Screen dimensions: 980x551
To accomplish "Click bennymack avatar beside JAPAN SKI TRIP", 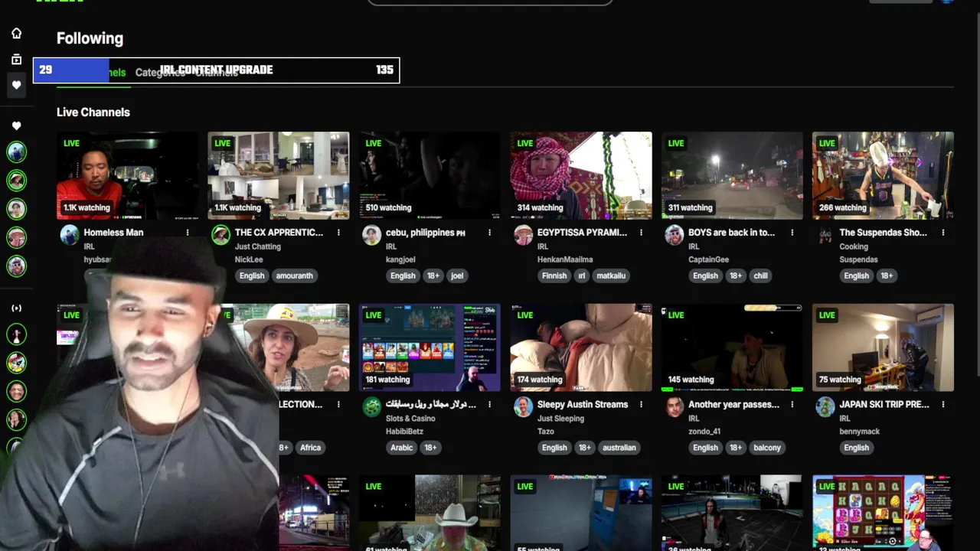I will [825, 407].
